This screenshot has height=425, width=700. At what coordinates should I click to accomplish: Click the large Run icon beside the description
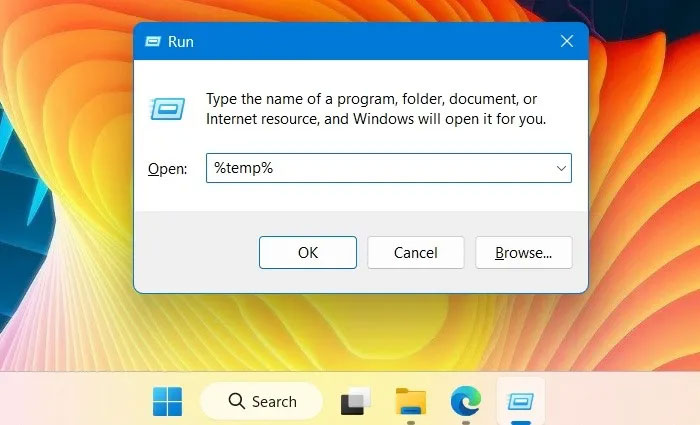(166, 107)
